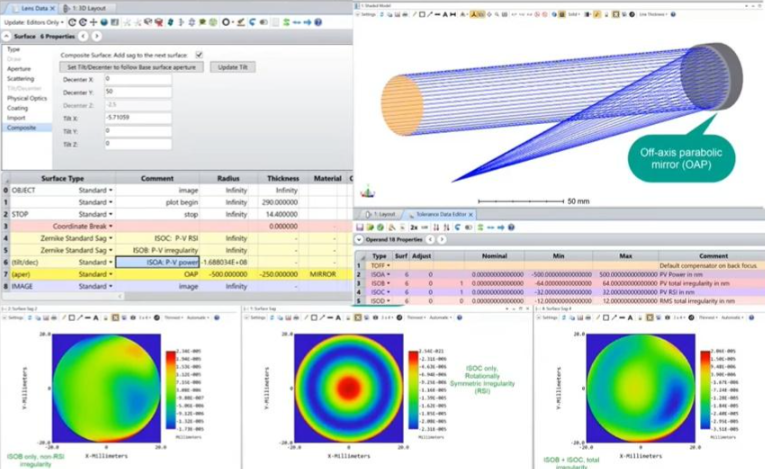Select the Physical Optics properties category
The width and height of the screenshot is (765, 469).
[25, 99]
